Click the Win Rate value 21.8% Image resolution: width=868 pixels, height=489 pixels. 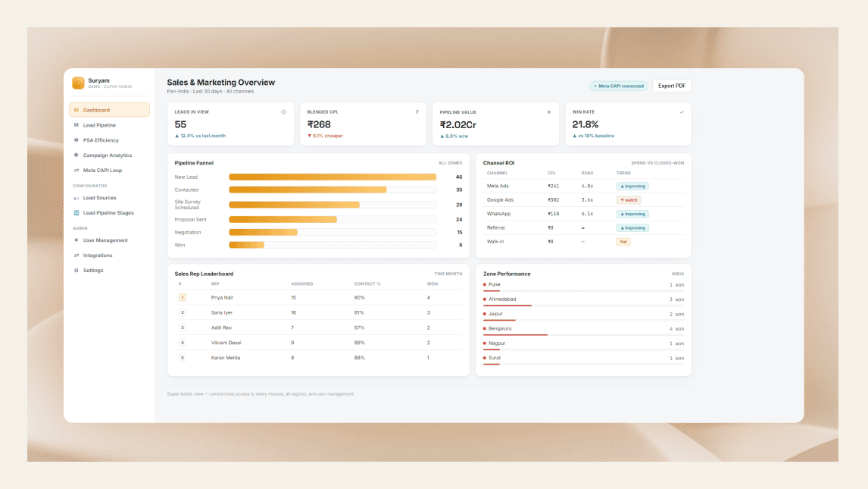point(585,124)
